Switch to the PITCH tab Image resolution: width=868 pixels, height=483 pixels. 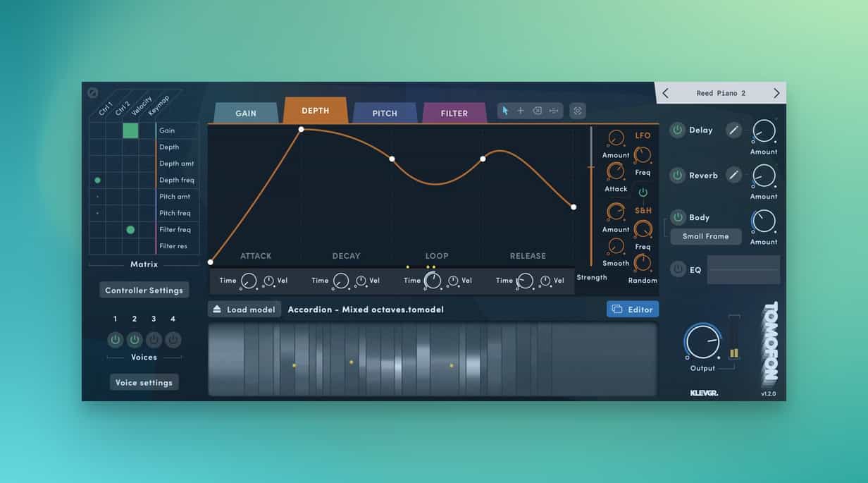coord(385,113)
